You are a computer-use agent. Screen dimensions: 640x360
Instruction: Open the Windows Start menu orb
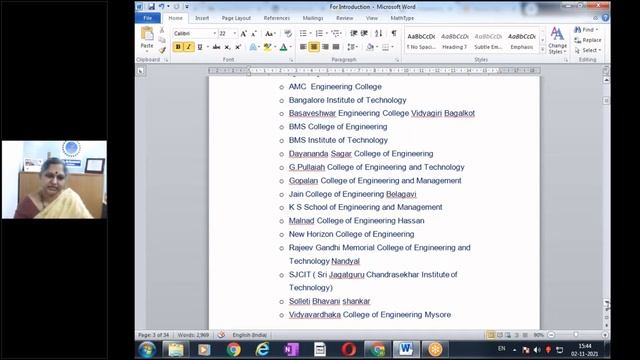147,350
